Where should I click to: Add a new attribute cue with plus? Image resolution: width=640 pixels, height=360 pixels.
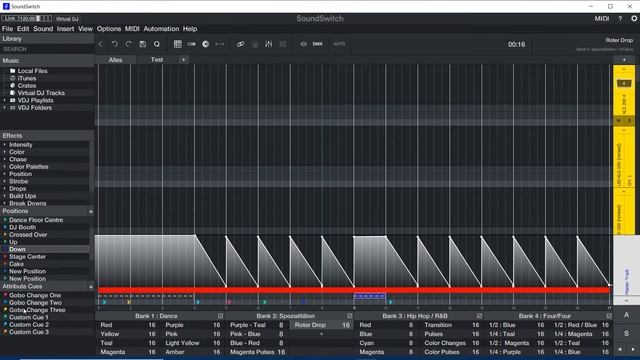(91, 287)
